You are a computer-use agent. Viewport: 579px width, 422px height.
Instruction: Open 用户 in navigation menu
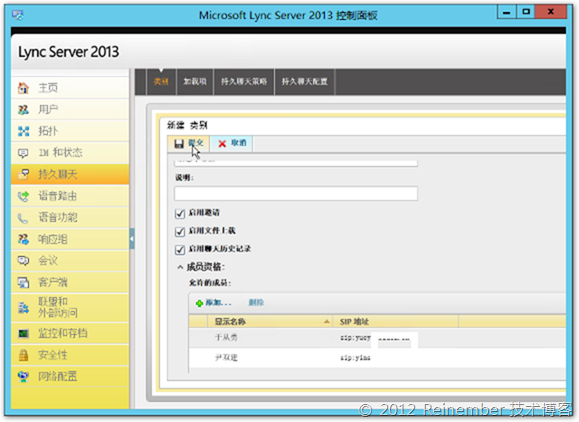point(70,110)
